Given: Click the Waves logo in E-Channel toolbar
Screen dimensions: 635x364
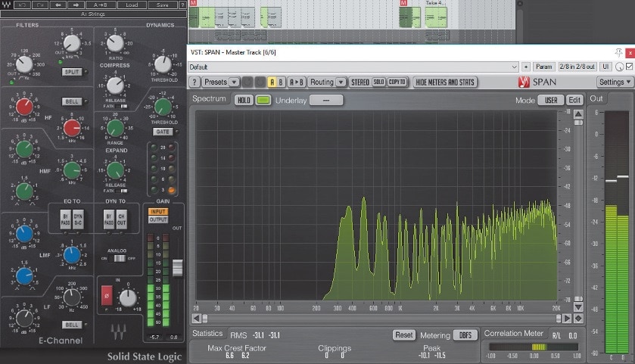Looking at the screenshot, I should click(6, 5).
